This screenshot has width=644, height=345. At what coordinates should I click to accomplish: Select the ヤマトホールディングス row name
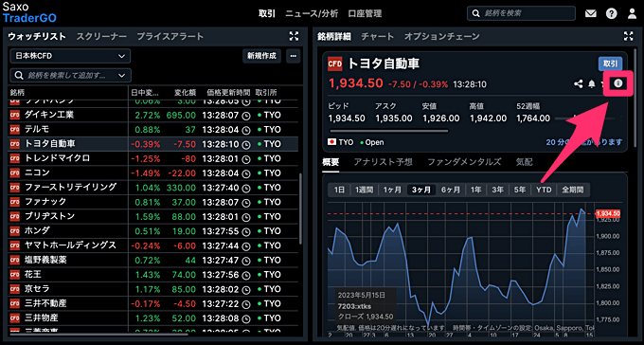pos(71,245)
